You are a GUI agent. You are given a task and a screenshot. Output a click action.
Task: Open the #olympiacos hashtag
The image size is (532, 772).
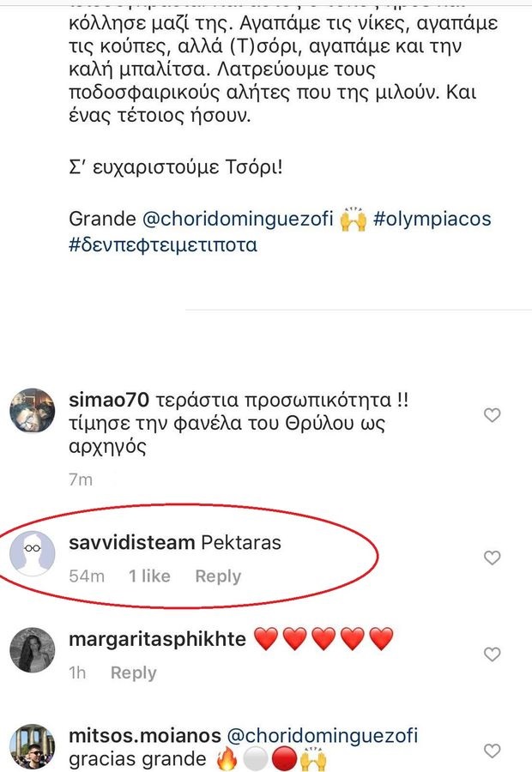pyautogui.click(x=432, y=219)
